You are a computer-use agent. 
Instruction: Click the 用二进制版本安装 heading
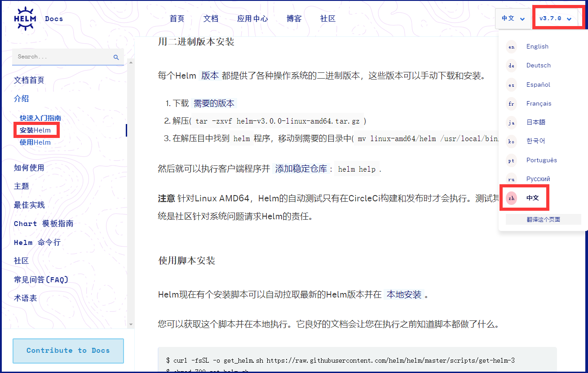pyautogui.click(x=196, y=42)
